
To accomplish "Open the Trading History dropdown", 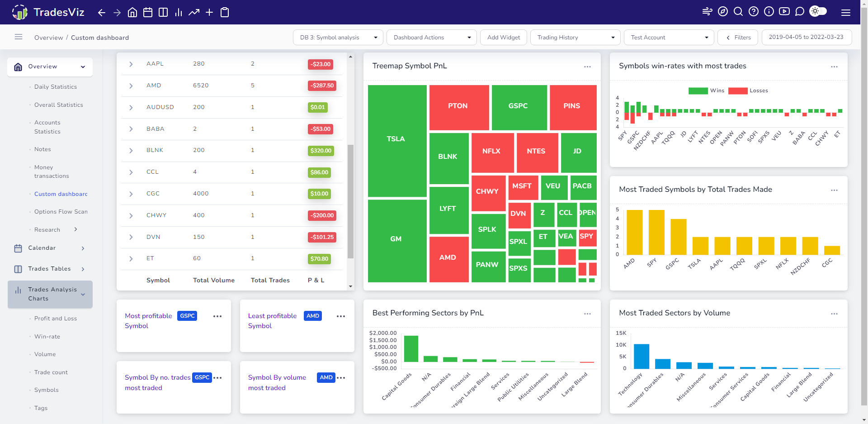I will click(x=576, y=38).
